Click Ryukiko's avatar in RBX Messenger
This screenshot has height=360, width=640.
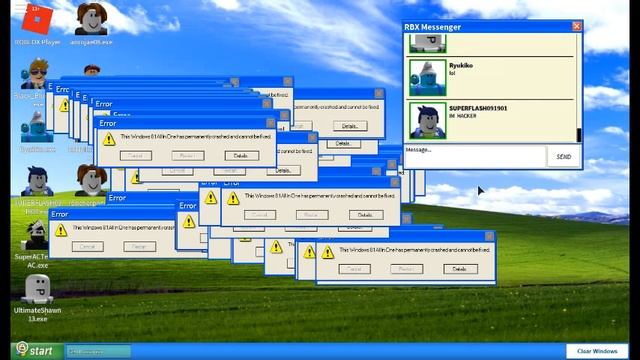427,78
